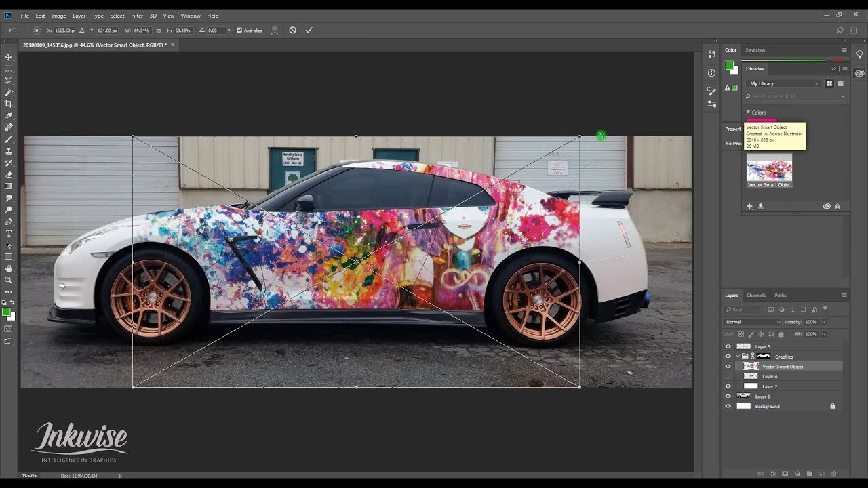Open the Filter menu

point(137,16)
